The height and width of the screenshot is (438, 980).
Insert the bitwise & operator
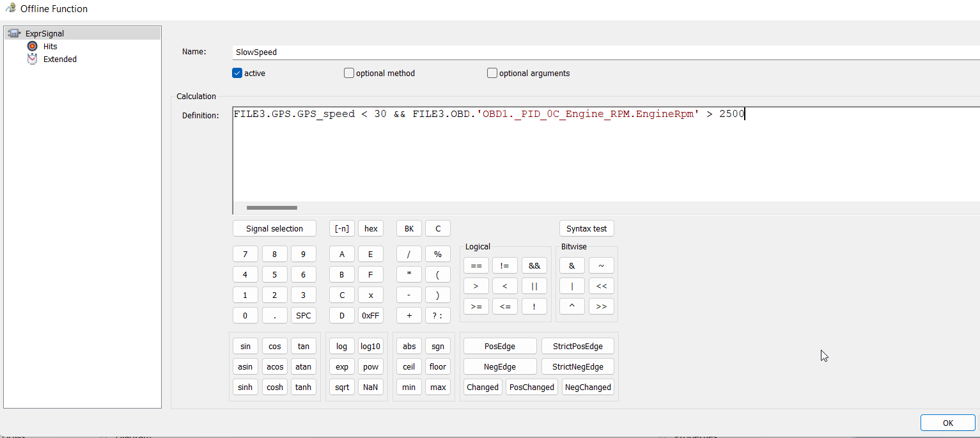pyautogui.click(x=572, y=265)
